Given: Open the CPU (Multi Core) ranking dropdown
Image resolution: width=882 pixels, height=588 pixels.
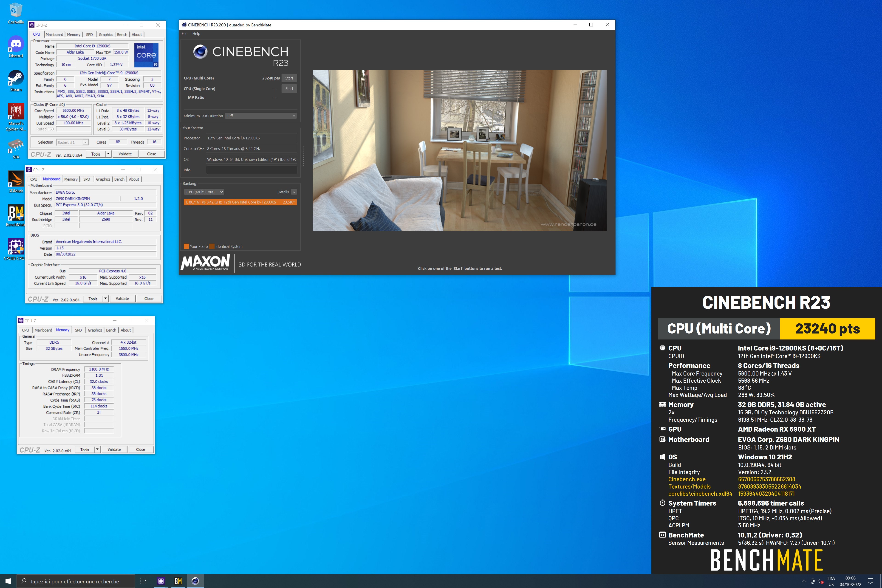Looking at the screenshot, I should pos(204,192).
